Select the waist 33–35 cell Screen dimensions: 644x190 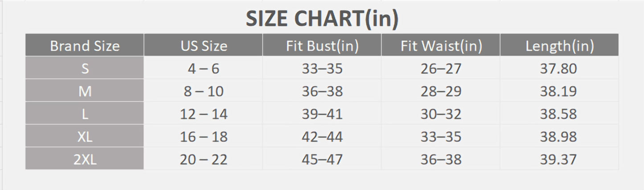441,136
